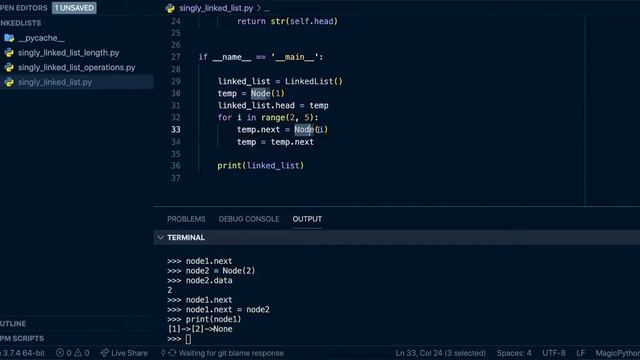Click 'return str(self.head)' on line 24

(287, 21)
